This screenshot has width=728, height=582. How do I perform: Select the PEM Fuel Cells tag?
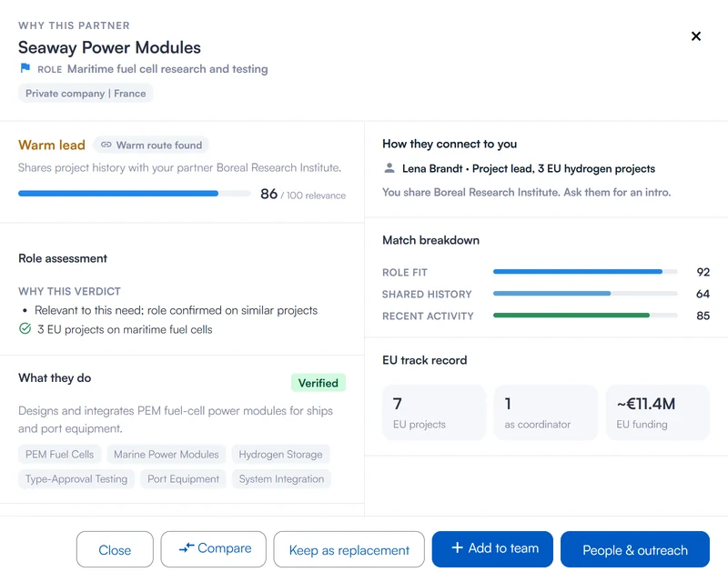click(x=59, y=455)
